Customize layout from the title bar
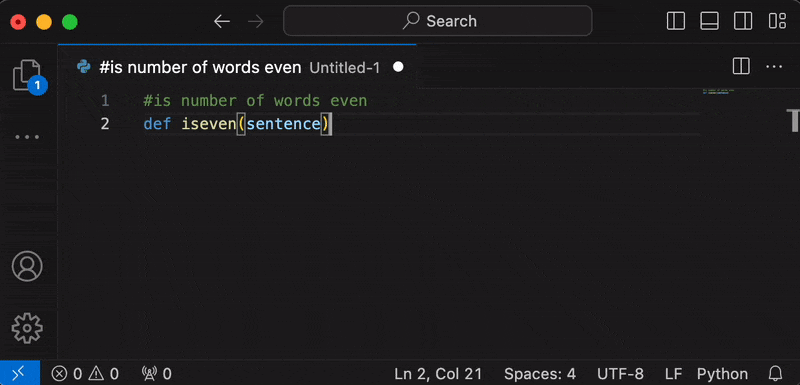 [777, 21]
